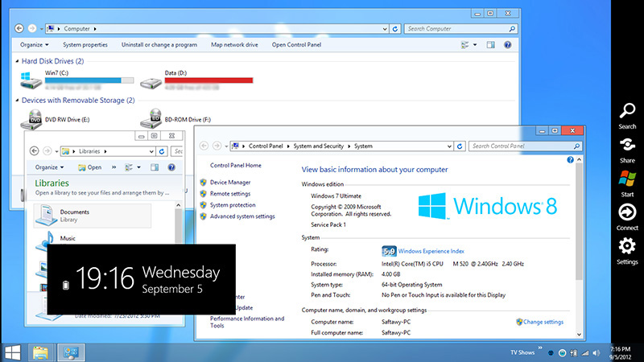Refresh the Libraries window address bar
This screenshot has width=644, height=362.
point(162,151)
